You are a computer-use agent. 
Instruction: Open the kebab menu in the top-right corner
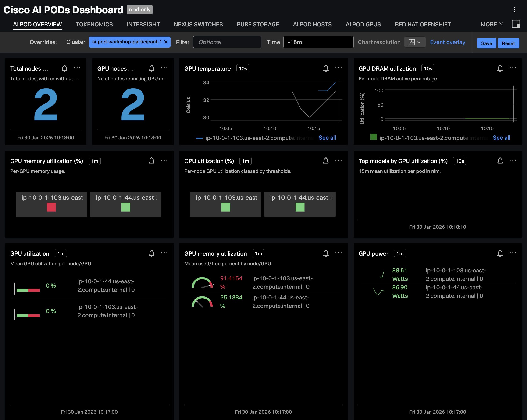pos(514,10)
